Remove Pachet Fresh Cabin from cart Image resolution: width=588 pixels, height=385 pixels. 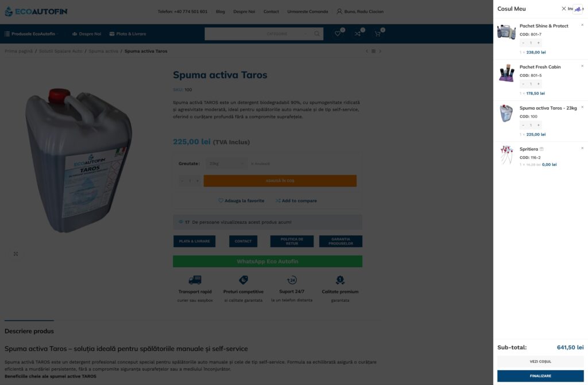582,66
